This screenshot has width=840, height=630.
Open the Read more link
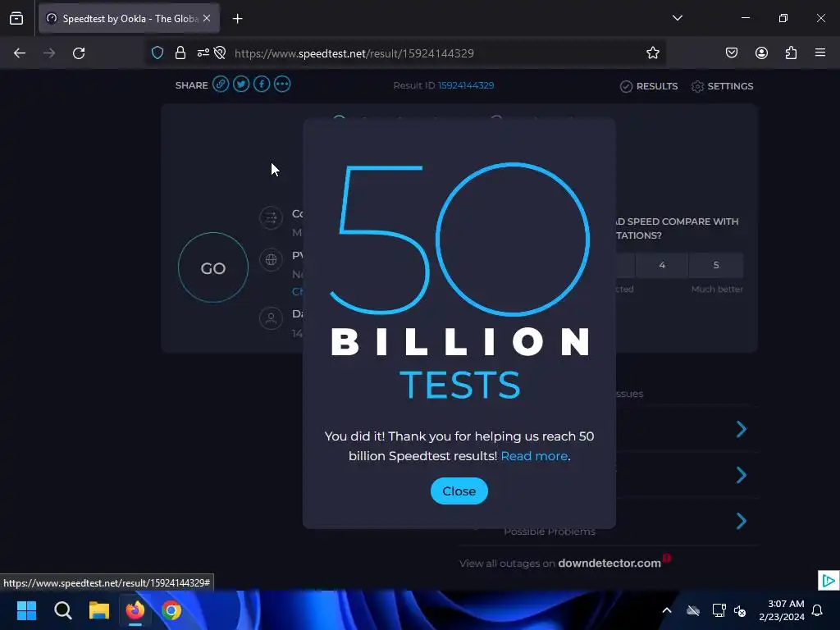click(534, 456)
